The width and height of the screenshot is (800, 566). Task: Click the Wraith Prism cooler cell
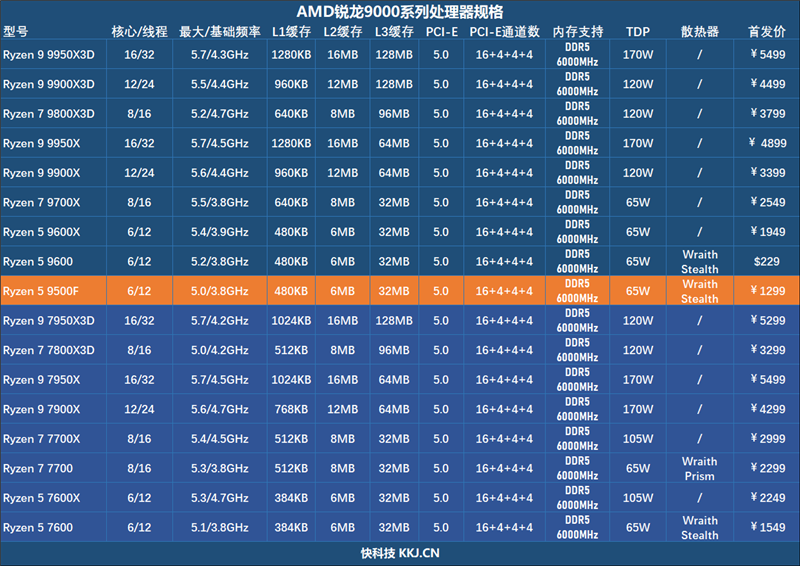[699, 468]
